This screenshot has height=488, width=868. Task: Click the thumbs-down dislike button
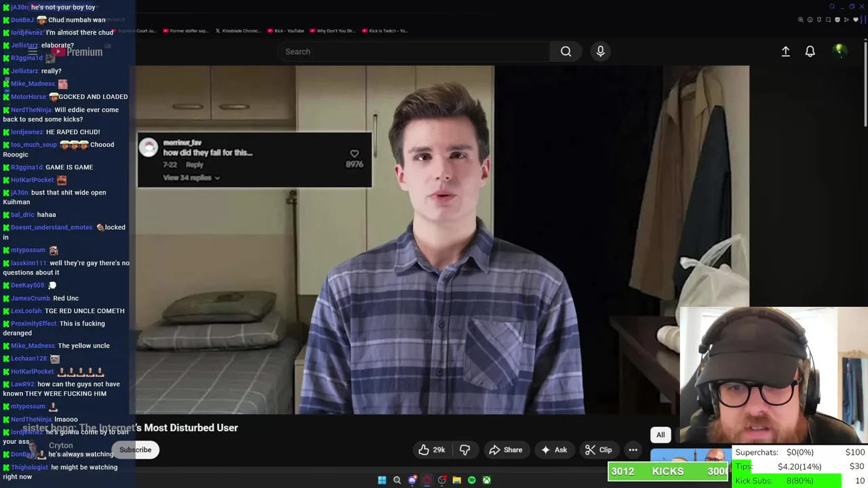click(x=465, y=450)
